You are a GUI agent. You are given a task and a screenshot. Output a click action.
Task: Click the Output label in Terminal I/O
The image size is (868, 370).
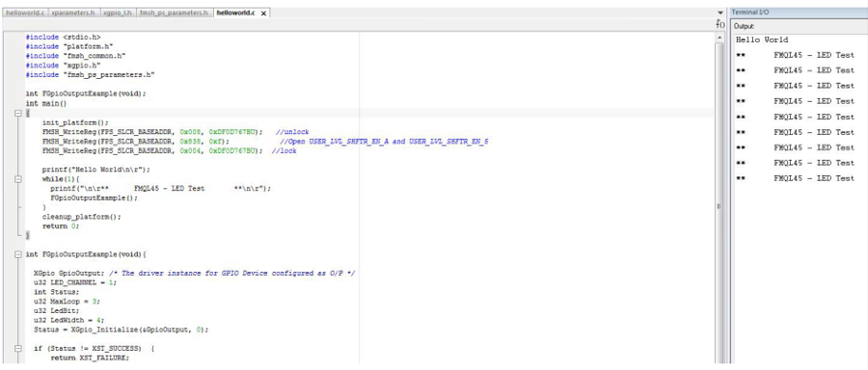(744, 26)
